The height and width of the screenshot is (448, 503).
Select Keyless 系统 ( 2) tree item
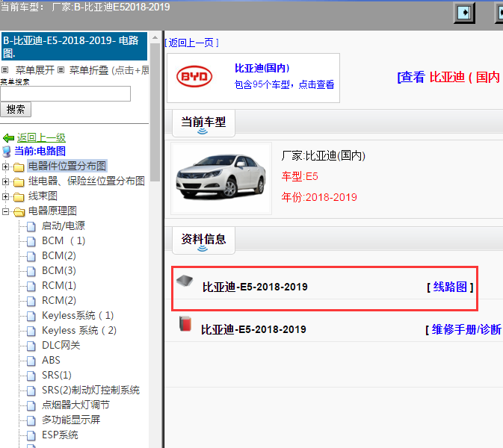79,330
